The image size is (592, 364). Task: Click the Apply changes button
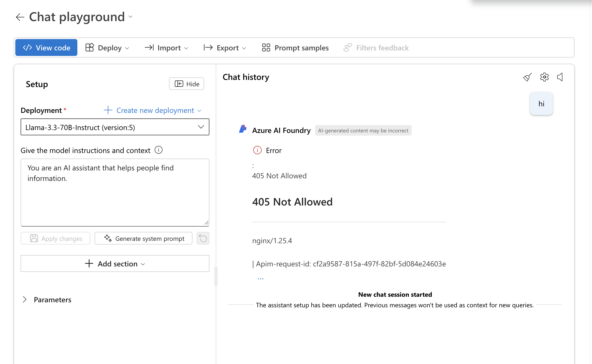click(x=55, y=238)
